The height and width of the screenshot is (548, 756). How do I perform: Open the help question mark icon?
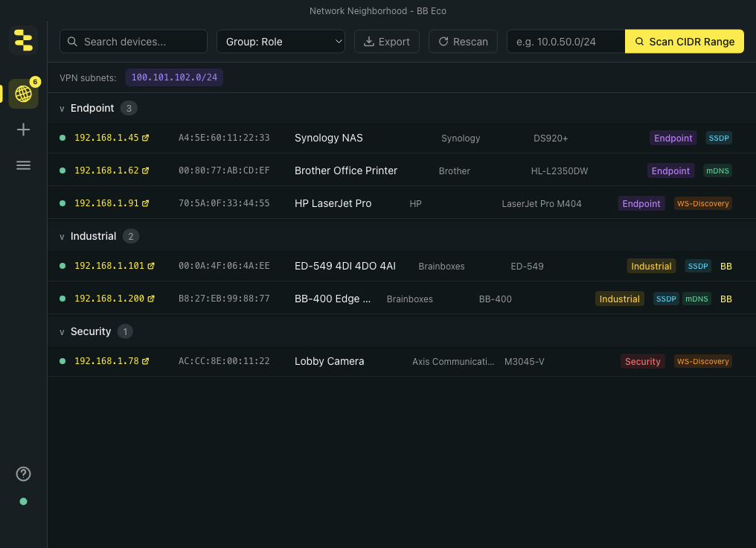(x=23, y=474)
